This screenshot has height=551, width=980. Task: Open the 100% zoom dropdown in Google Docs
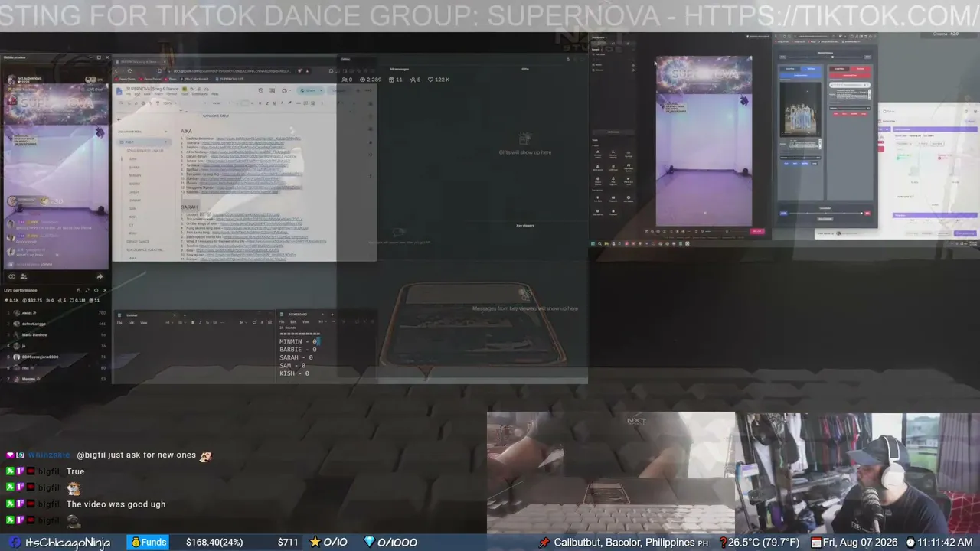point(168,103)
